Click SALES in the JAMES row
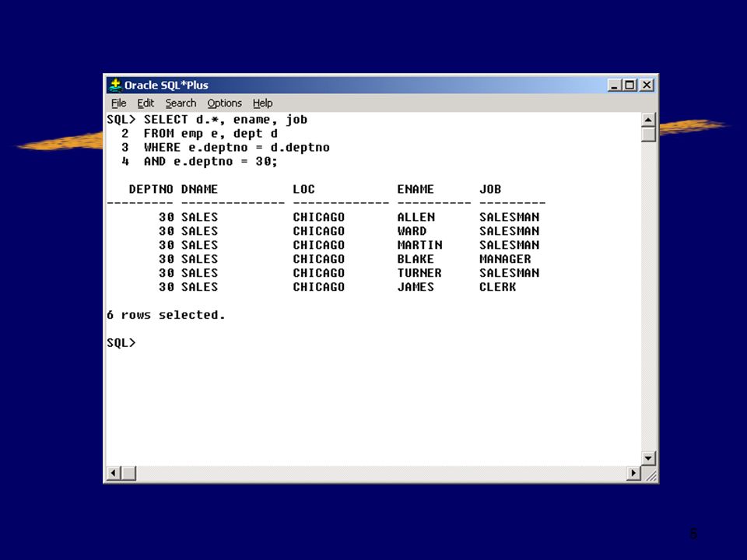This screenshot has height=560, width=747. 199,287
